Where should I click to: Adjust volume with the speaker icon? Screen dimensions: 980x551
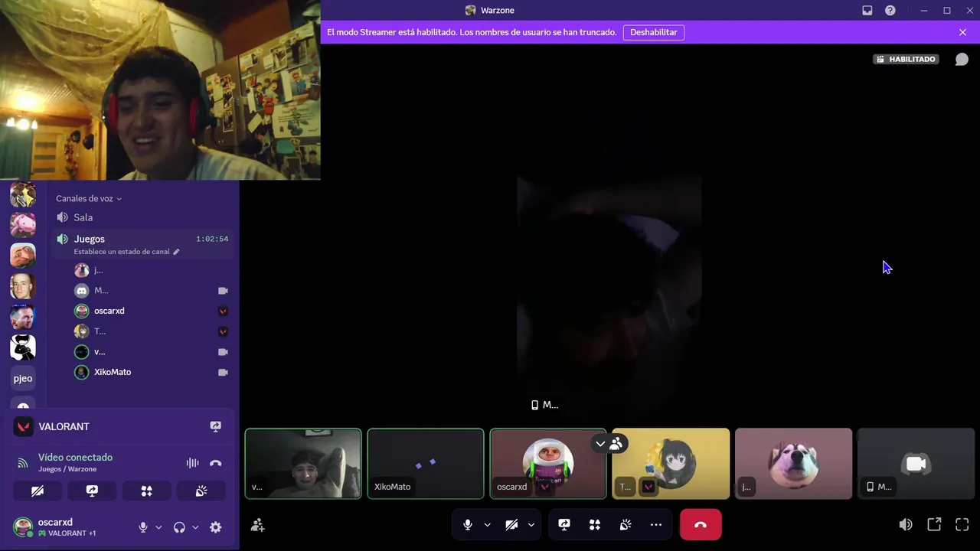(906, 525)
